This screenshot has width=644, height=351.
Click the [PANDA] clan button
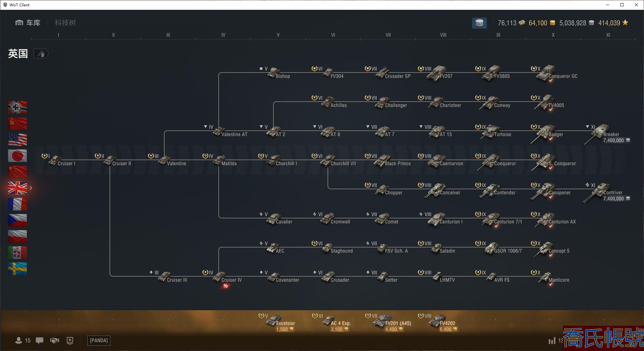[x=99, y=341]
